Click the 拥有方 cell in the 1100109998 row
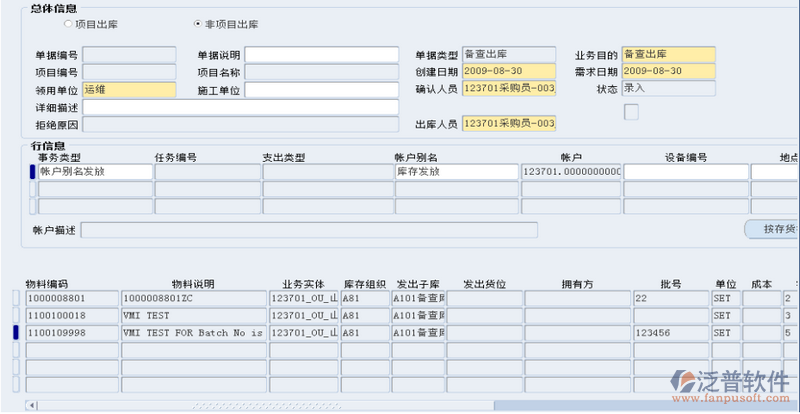 [578, 333]
